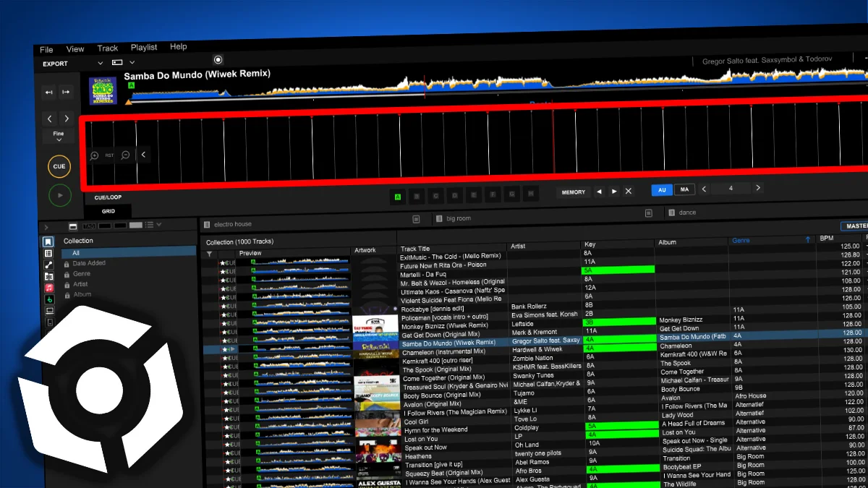Search backward with the left chevron button

50,119
